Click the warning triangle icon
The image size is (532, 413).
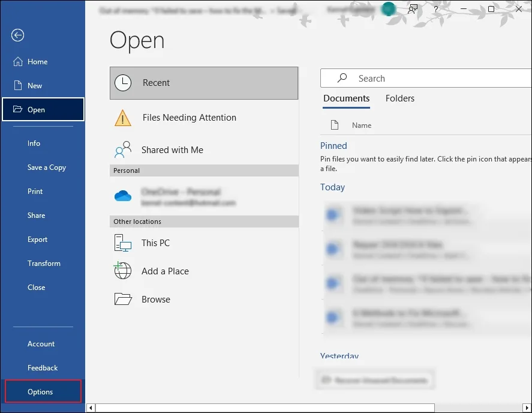pyautogui.click(x=123, y=118)
